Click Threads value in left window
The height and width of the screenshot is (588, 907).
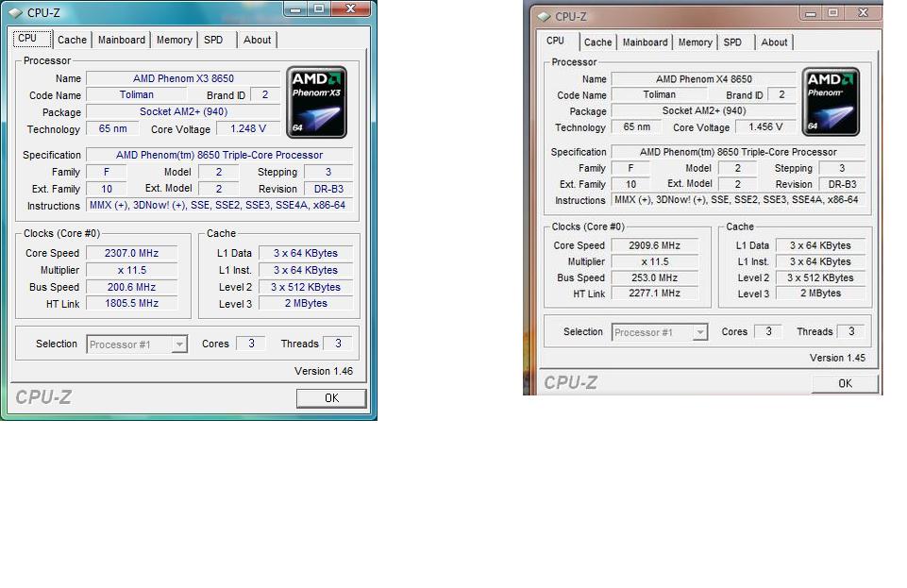339,344
